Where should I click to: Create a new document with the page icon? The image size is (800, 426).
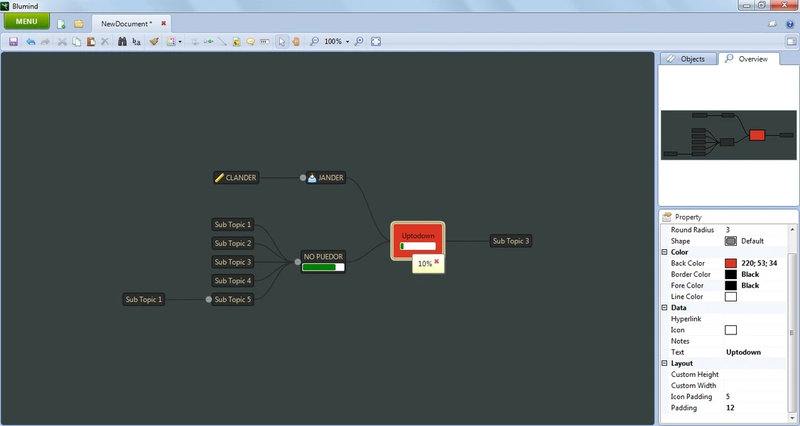62,22
